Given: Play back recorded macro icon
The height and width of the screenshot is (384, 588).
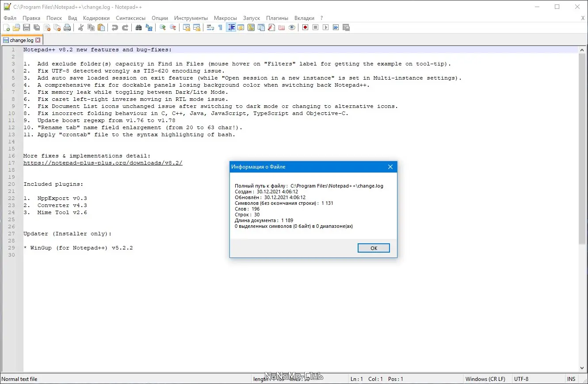Looking at the screenshot, I should coord(325,27).
